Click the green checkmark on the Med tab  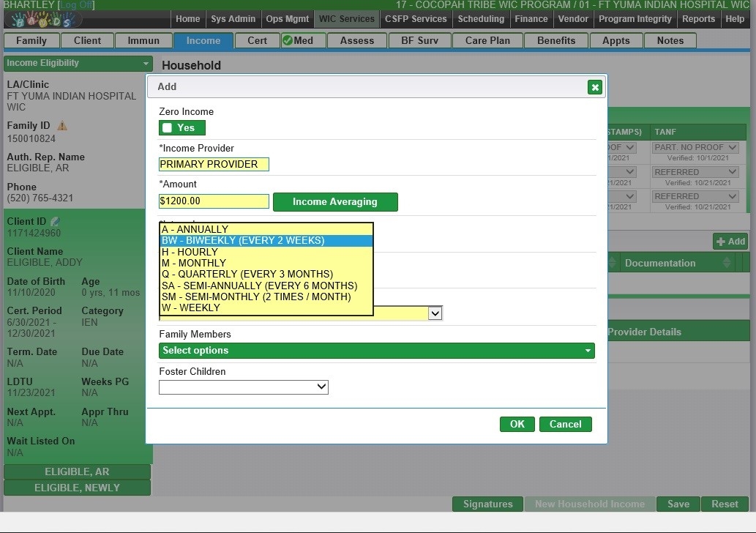(x=288, y=40)
